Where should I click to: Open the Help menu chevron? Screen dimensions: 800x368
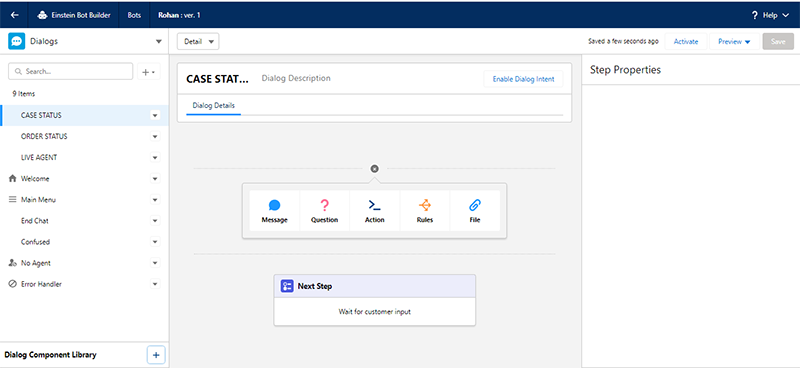point(786,15)
